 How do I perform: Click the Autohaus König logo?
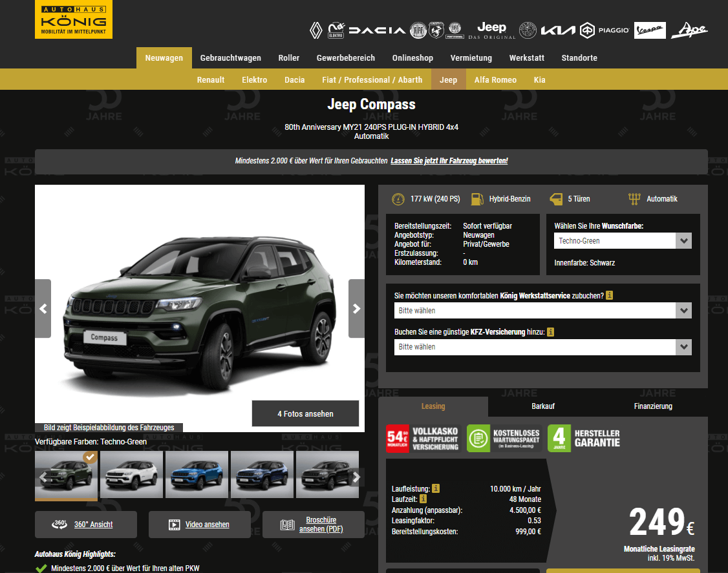[73, 19]
